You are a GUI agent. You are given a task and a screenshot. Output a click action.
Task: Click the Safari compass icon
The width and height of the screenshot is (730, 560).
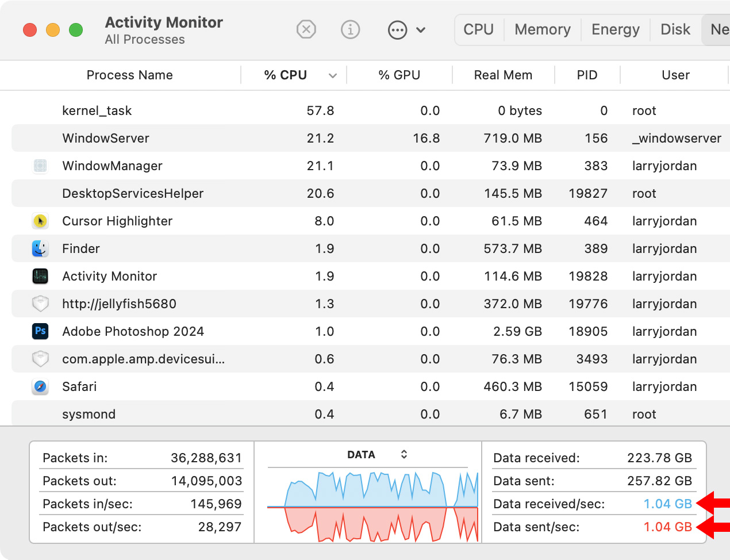click(x=40, y=386)
